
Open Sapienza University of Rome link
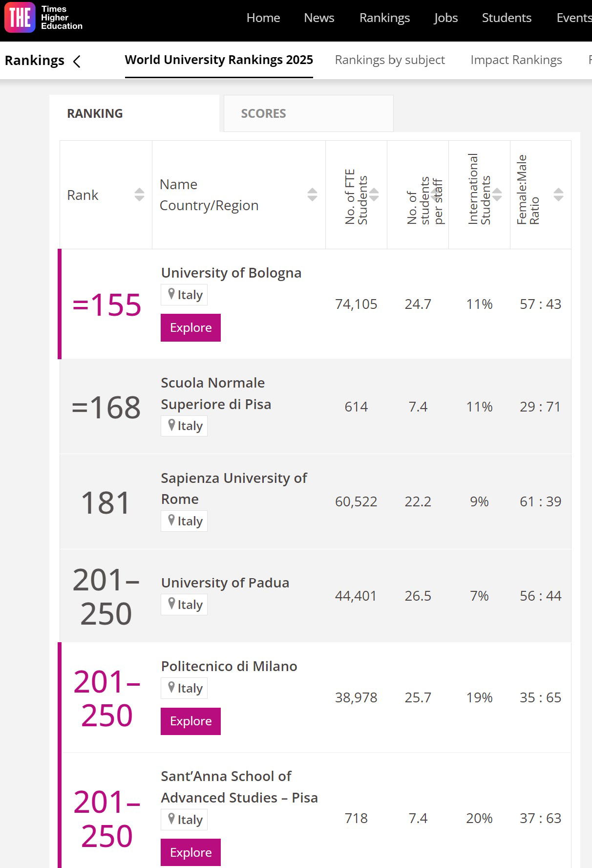point(233,488)
